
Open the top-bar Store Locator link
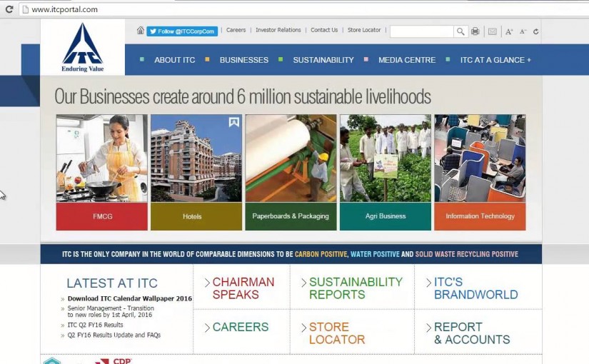pos(364,30)
